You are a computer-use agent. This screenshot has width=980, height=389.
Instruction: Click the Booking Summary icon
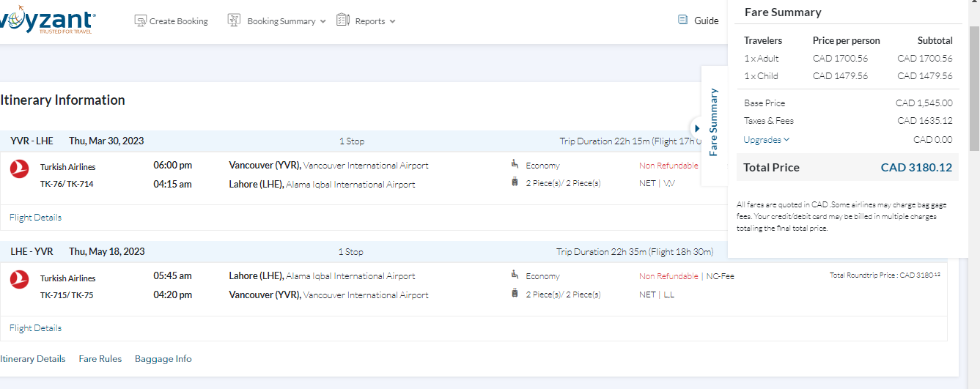pos(235,21)
